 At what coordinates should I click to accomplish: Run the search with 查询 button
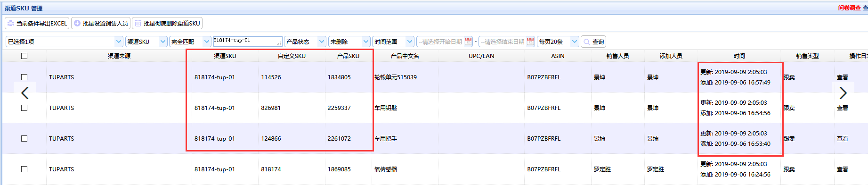click(x=593, y=42)
